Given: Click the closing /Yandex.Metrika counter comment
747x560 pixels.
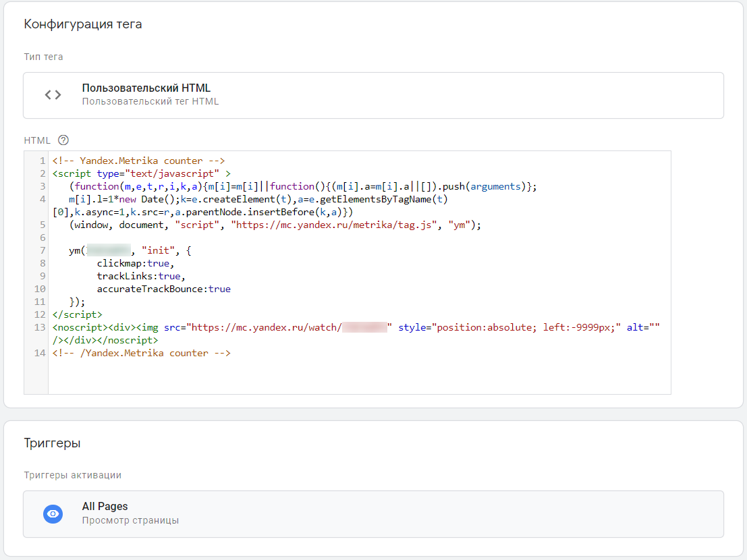Looking at the screenshot, I should (x=142, y=353).
